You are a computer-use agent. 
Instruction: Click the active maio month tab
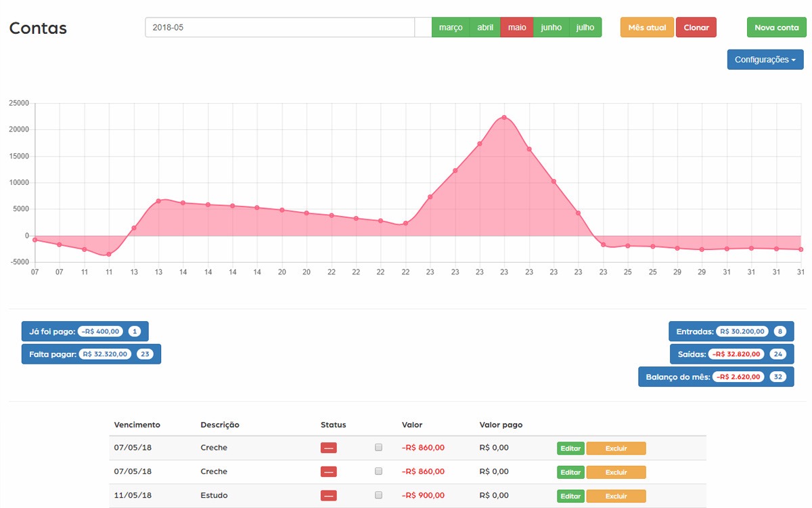tap(517, 28)
